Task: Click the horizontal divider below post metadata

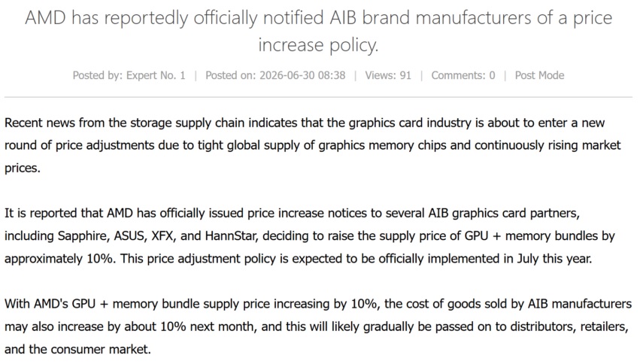Action: (318, 97)
